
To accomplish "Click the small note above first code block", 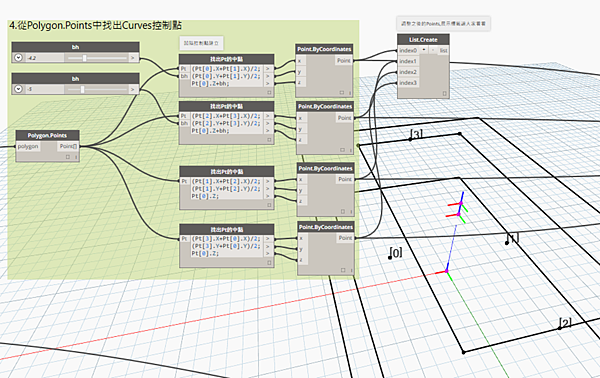I will click(201, 43).
